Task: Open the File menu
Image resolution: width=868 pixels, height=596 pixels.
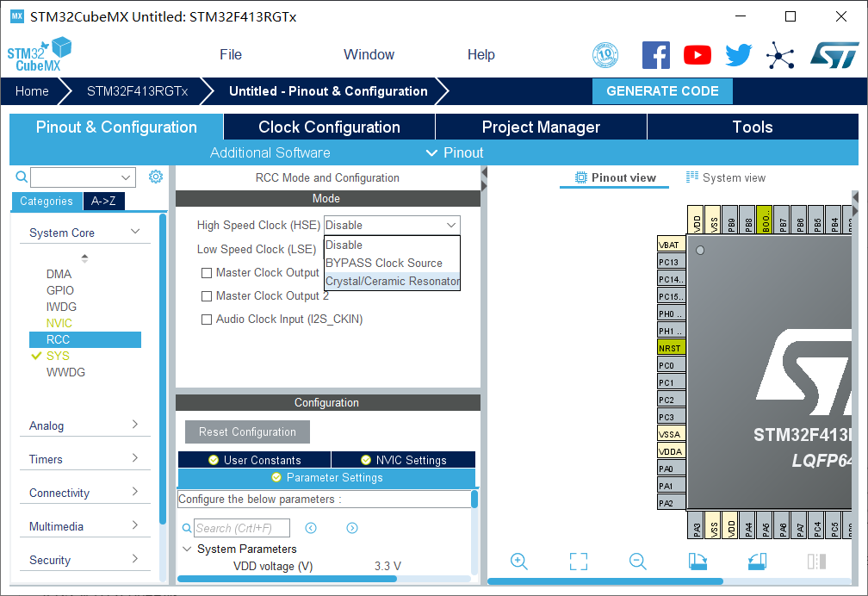Action: (x=231, y=54)
